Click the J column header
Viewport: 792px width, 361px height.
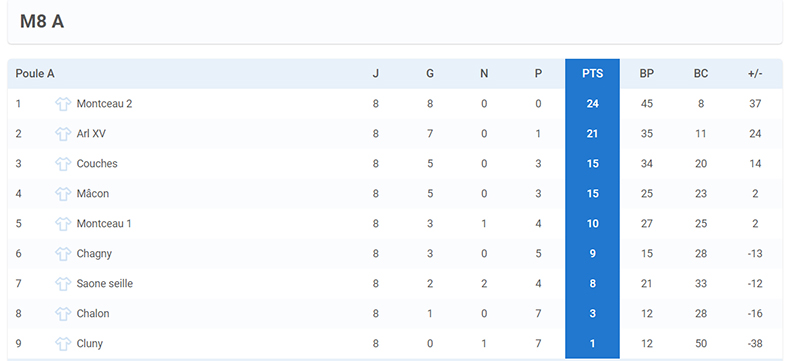click(375, 74)
